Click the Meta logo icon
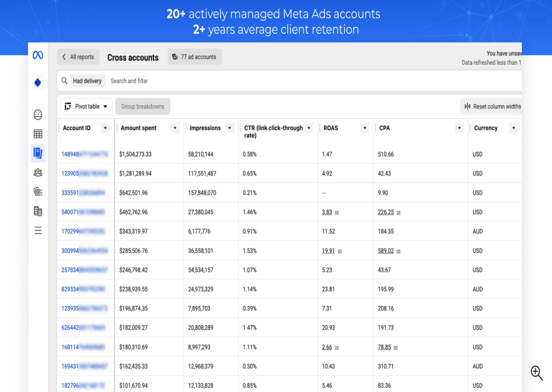Viewport: 552px width, 392px height. tap(38, 55)
